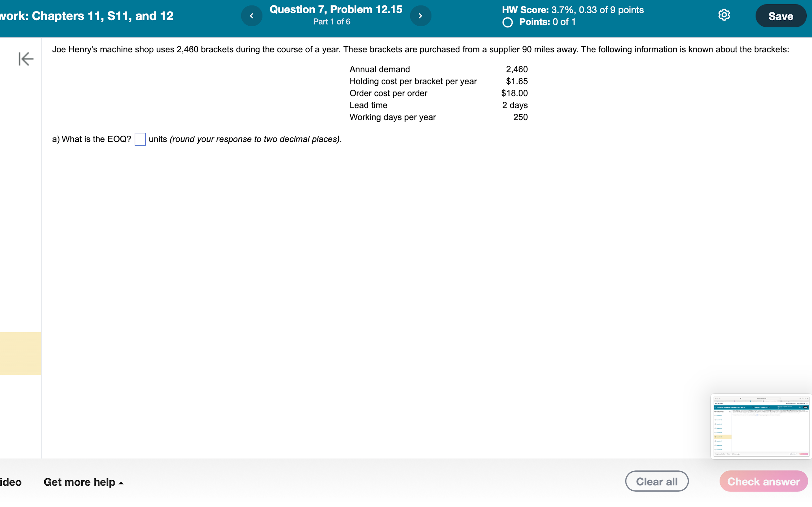
Task: Click the Holding cost $1.65 value
Action: click(x=517, y=81)
